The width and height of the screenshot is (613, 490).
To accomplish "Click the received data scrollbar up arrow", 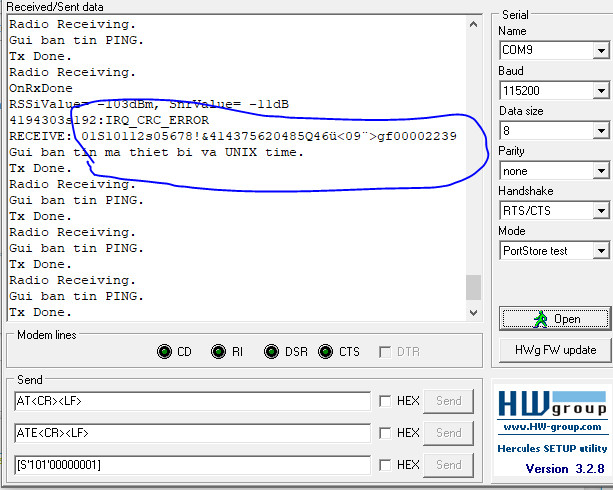I will point(473,25).
